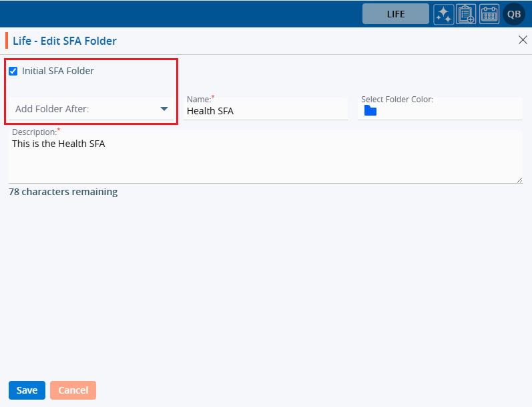Click the Description resize handle corner
The image size is (532, 407).
click(519, 180)
